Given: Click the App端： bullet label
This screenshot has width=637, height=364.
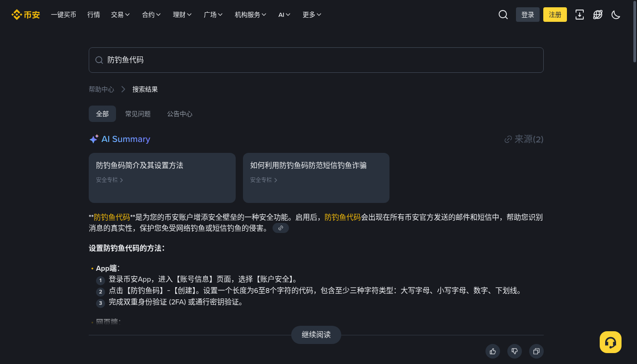Looking at the screenshot, I should click(108, 268).
